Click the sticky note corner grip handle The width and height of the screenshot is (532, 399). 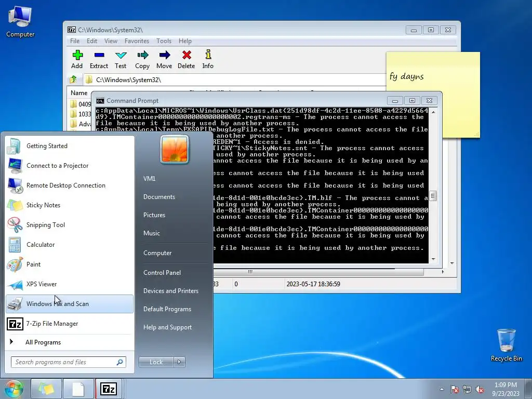coord(476,135)
